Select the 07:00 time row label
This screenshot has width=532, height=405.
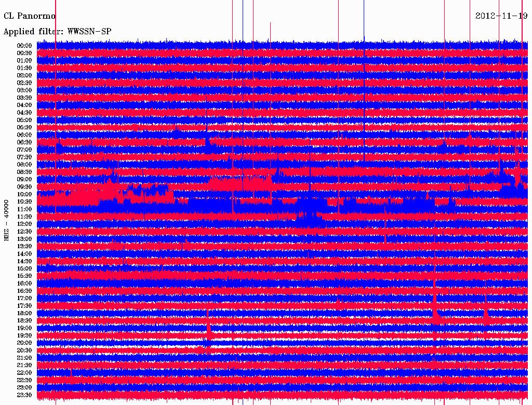[24, 150]
